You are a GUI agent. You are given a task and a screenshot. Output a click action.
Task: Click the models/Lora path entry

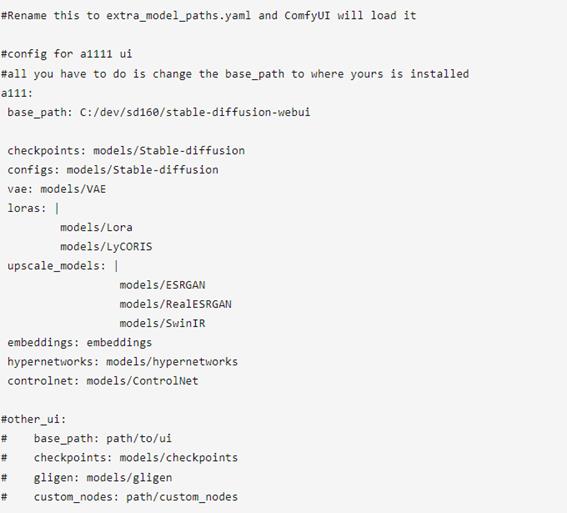click(x=96, y=227)
